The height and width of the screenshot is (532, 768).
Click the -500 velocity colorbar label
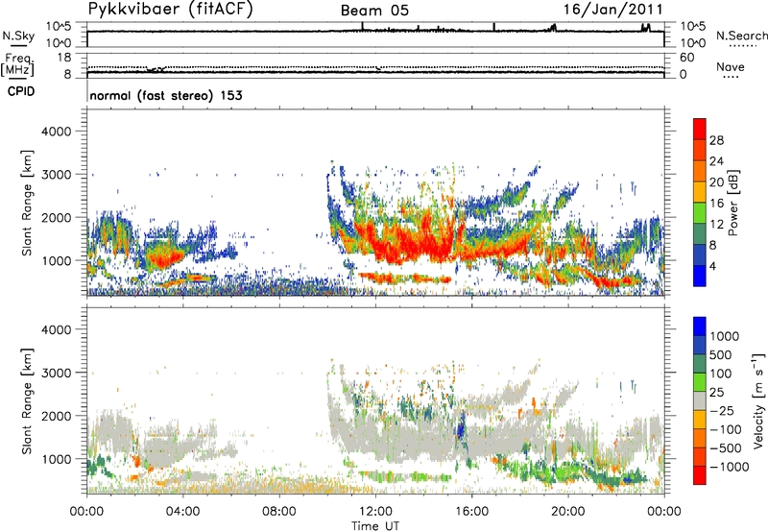(726, 448)
